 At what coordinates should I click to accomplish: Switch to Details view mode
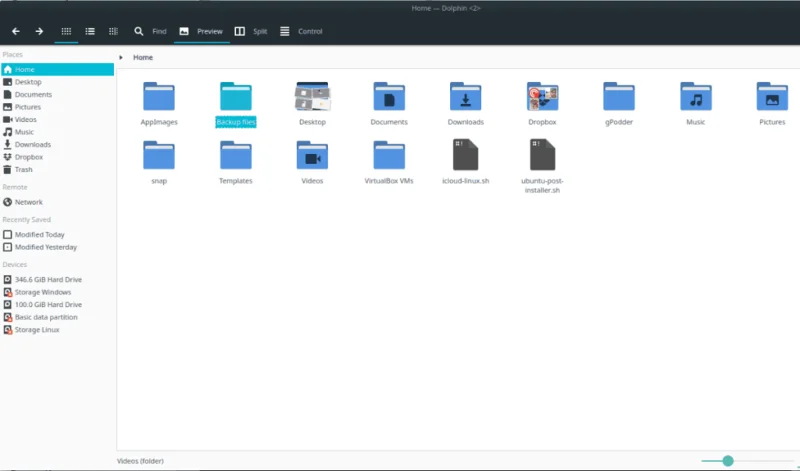pos(113,31)
